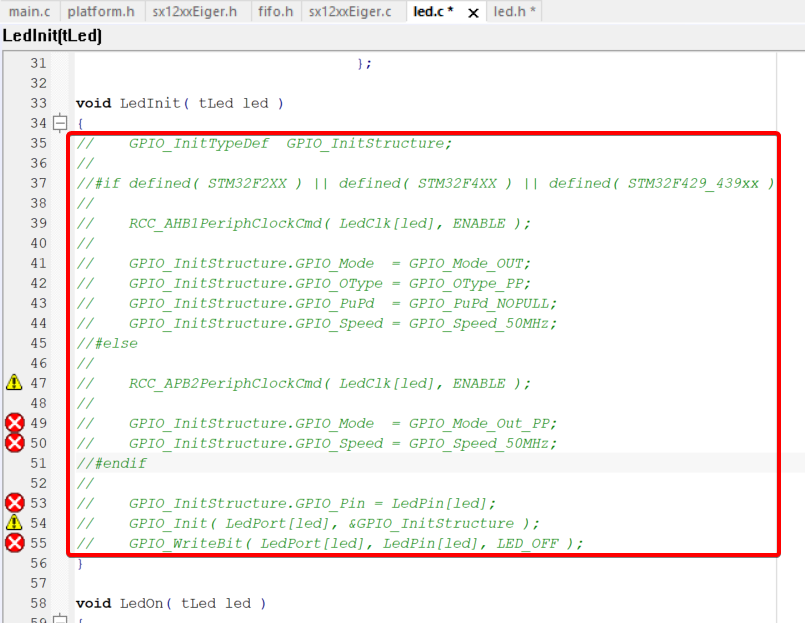This screenshot has height=623, width=805.
Task: Collapse the code block at line 34
Action: (x=60, y=123)
